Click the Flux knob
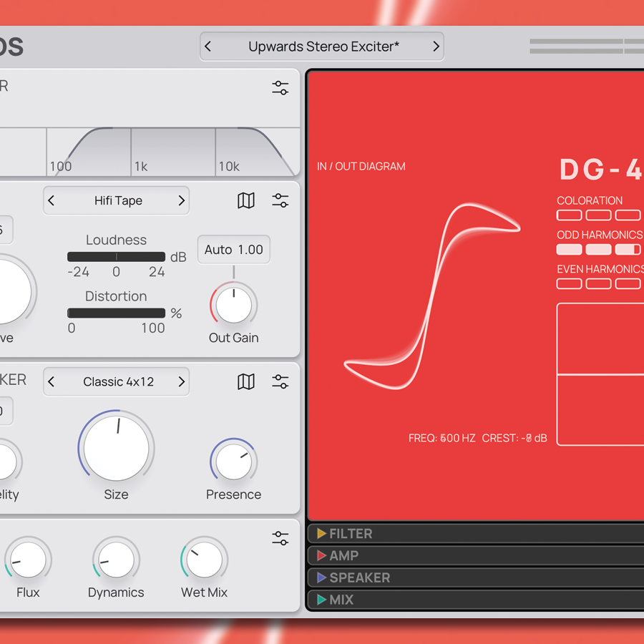The image size is (644, 644). pyautogui.click(x=28, y=560)
